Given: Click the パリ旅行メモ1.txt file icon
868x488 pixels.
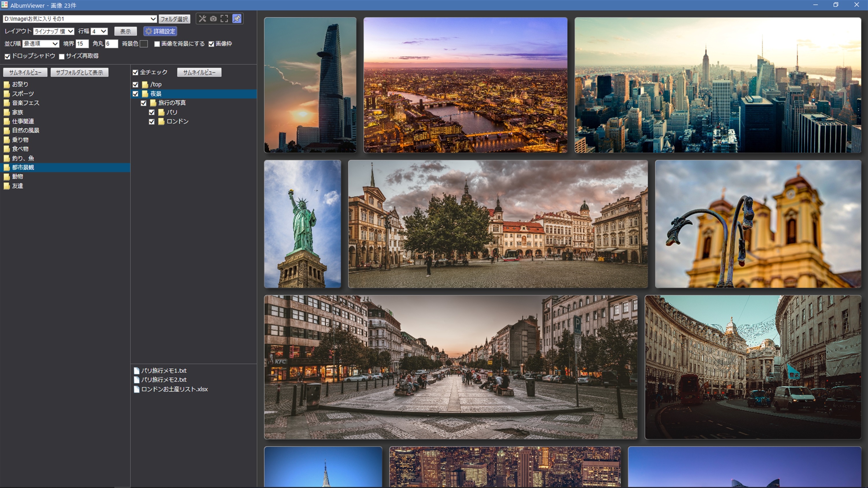Looking at the screenshot, I should click(137, 370).
